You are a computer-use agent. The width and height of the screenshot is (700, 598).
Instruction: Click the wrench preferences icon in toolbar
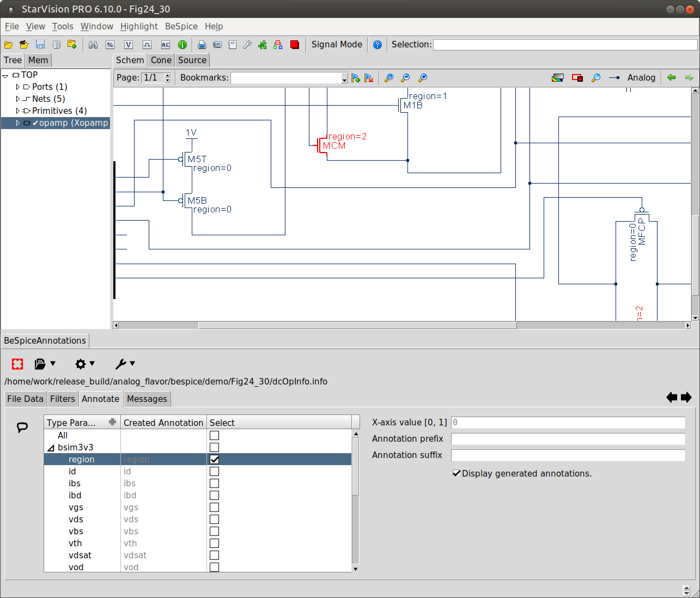pyautogui.click(x=247, y=45)
